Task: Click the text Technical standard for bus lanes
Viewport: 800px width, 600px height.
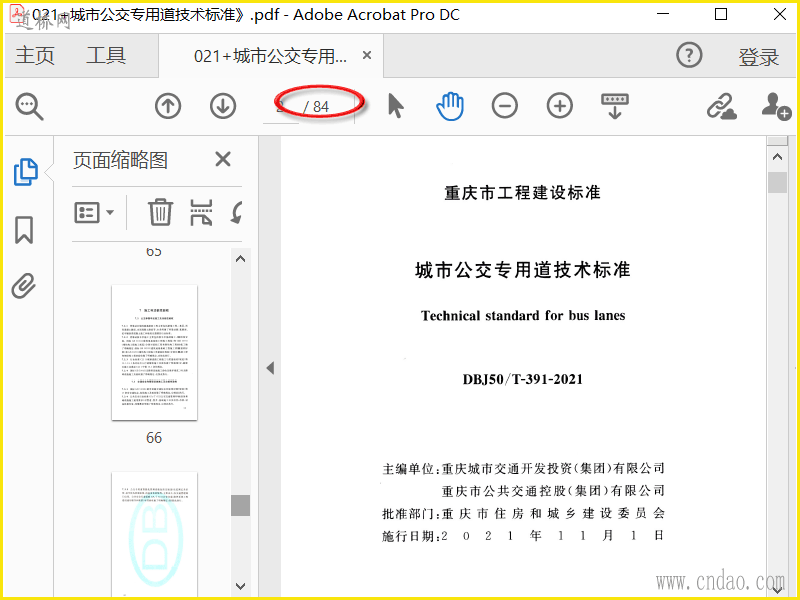Action: [523, 316]
